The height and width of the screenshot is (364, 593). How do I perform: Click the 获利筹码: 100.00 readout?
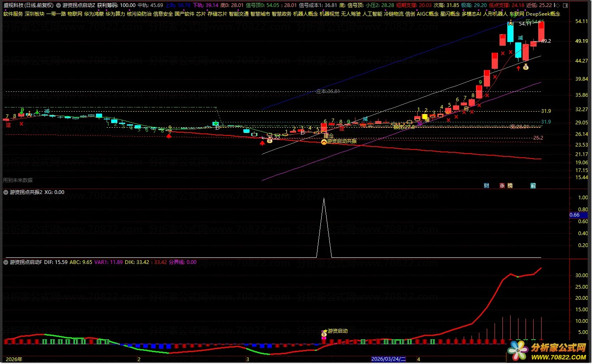(116, 5)
